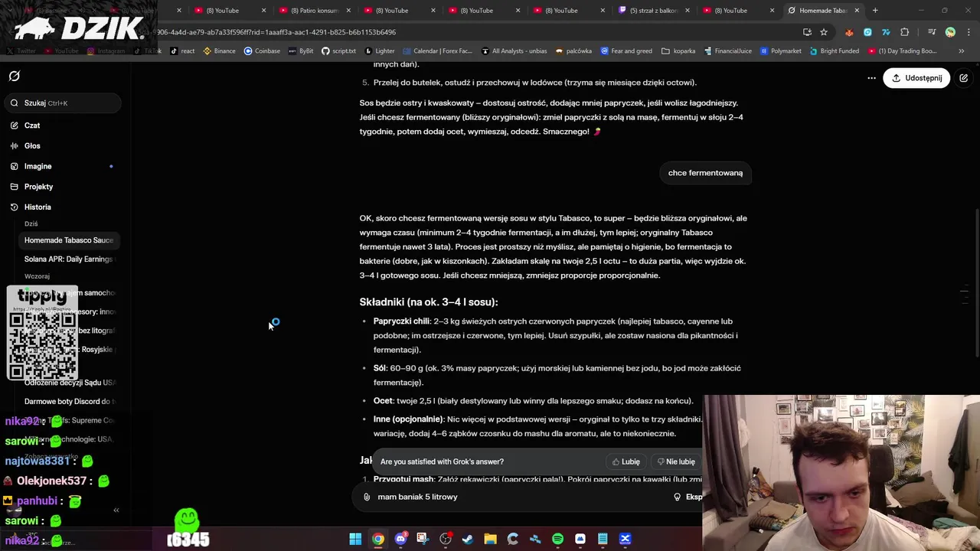The height and width of the screenshot is (551, 980).
Task: Click the Nie lubię thumbs-down button
Action: [x=676, y=461]
